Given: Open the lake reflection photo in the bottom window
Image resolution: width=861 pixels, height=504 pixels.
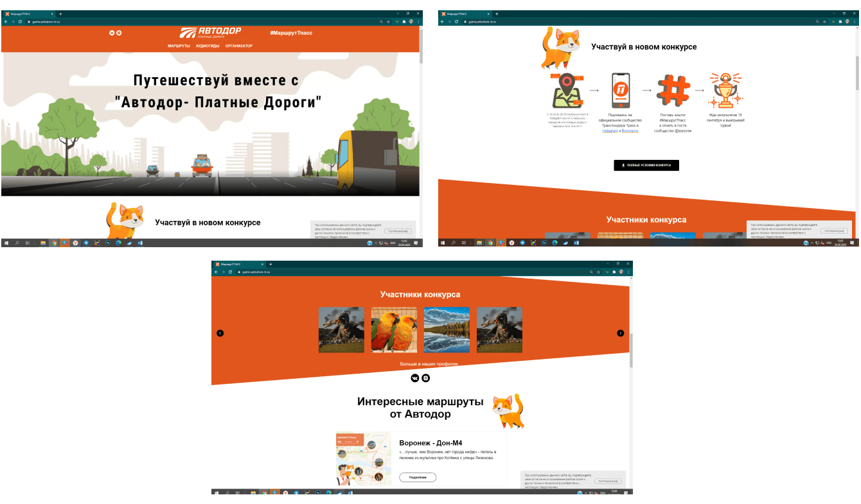Looking at the screenshot, I should [x=447, y=329].
